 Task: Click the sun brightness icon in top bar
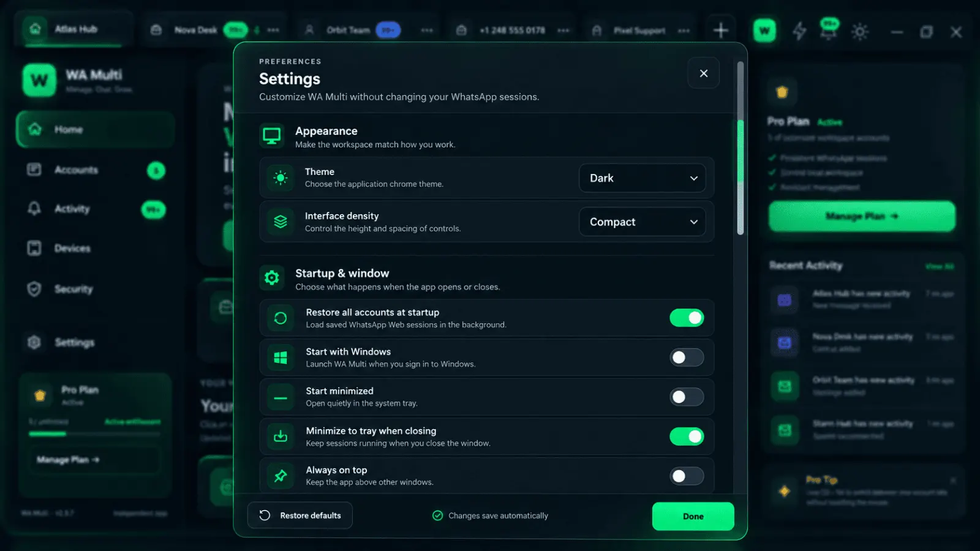[860, 32]
